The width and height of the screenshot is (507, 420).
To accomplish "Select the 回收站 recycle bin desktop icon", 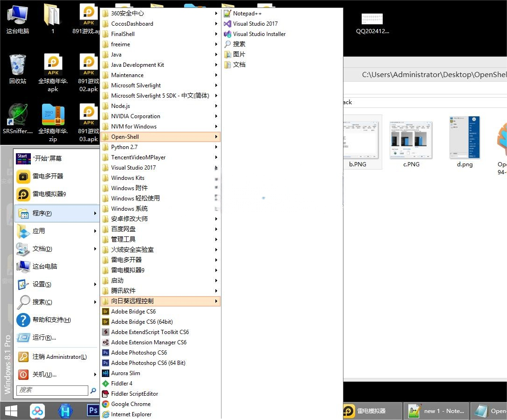I will 18,69.
